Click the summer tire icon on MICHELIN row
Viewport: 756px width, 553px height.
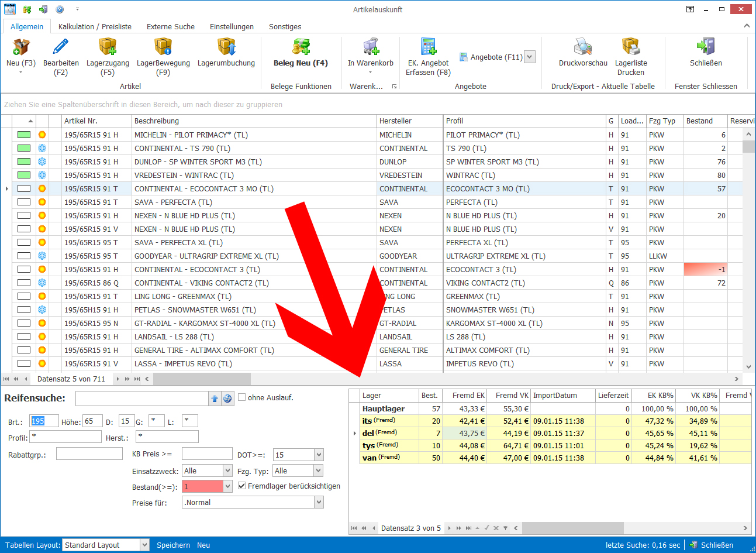(42, 135)
